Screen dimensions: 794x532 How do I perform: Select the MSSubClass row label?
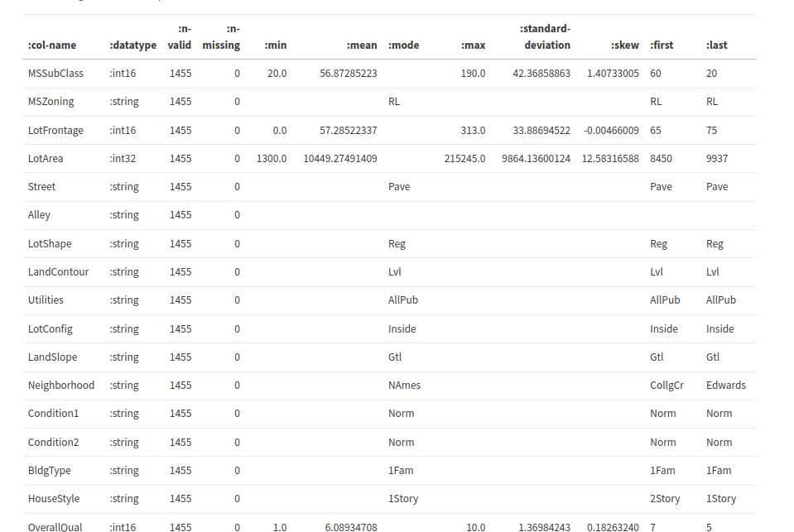(55, 73)
